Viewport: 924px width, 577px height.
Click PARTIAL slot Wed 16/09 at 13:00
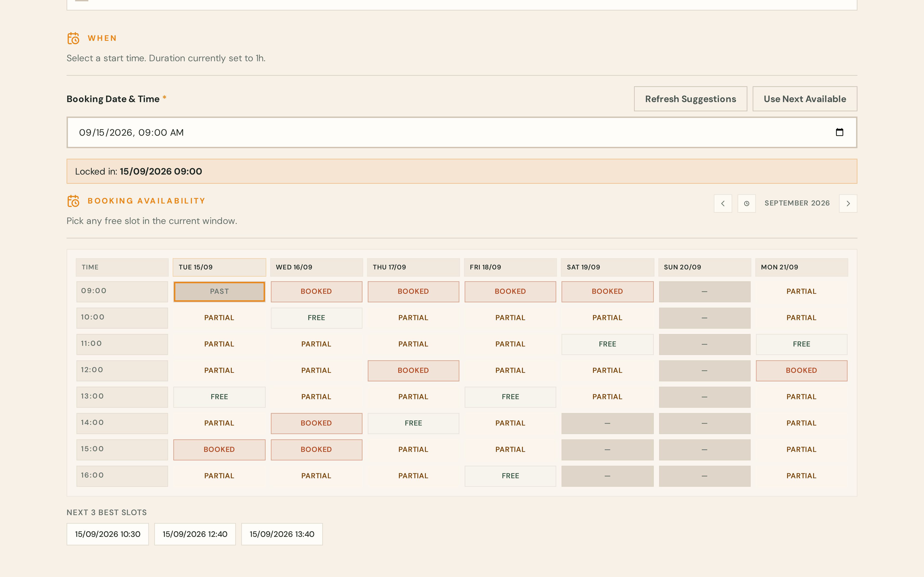point(316,397)
